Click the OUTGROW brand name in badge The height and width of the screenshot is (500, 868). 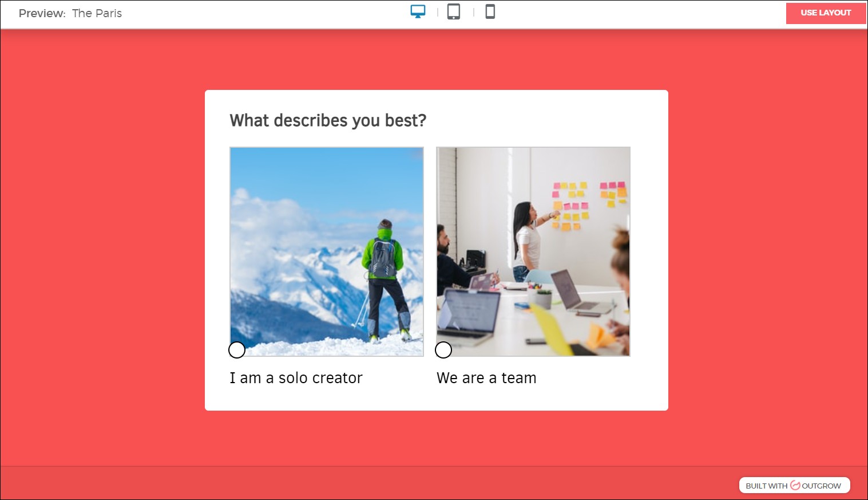pos(821,486)
